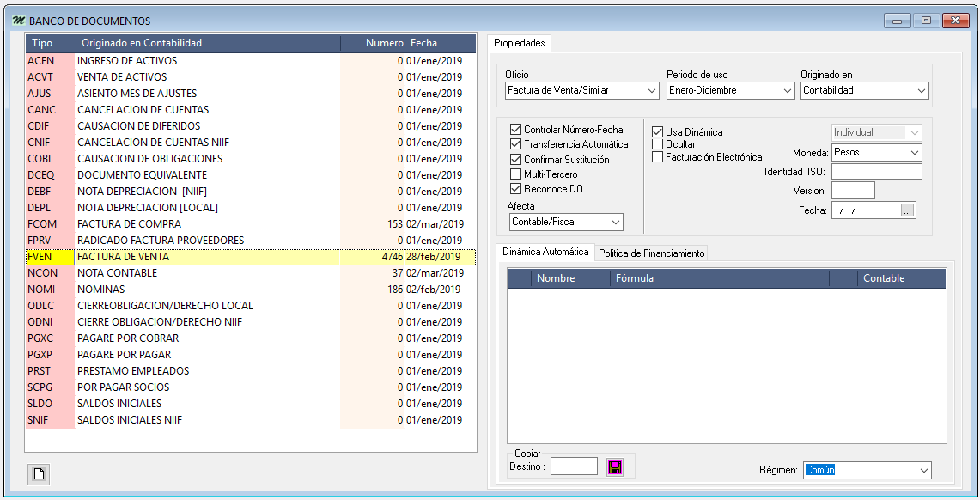The width and height of the screenshot is (980, 500).
Task: Click the new document icon at bottom left
Action: coord(40,473)
